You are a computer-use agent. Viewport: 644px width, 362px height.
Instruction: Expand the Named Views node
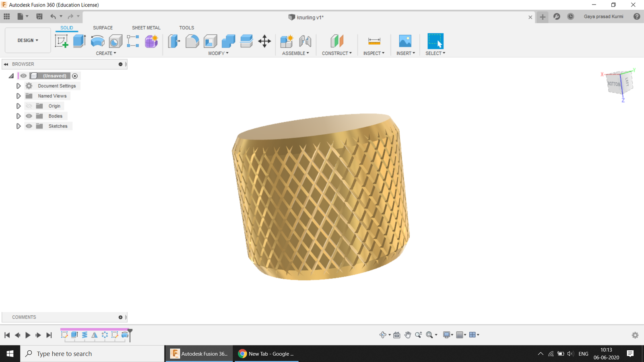click(19, 96)
